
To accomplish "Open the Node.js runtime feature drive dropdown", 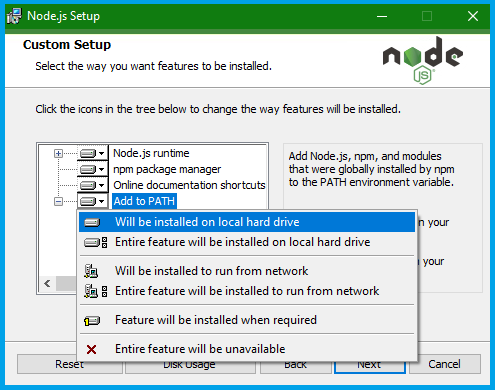I will [93, 153].
